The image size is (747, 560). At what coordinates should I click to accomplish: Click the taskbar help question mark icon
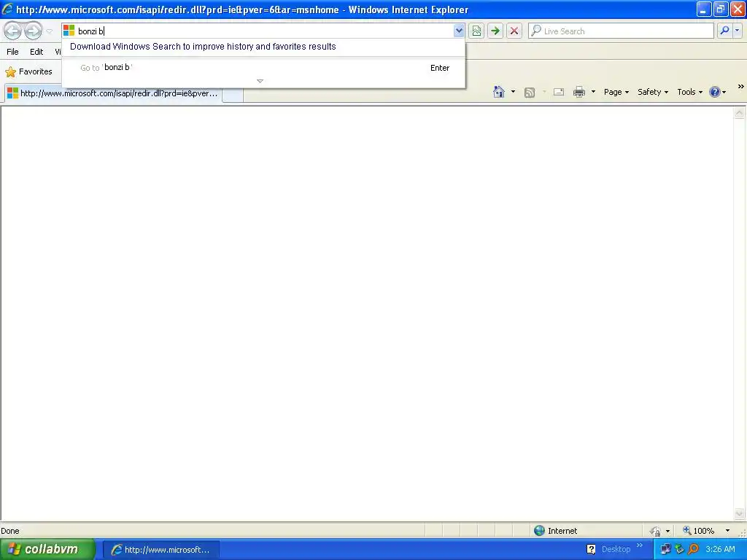(x=591, y=549)
